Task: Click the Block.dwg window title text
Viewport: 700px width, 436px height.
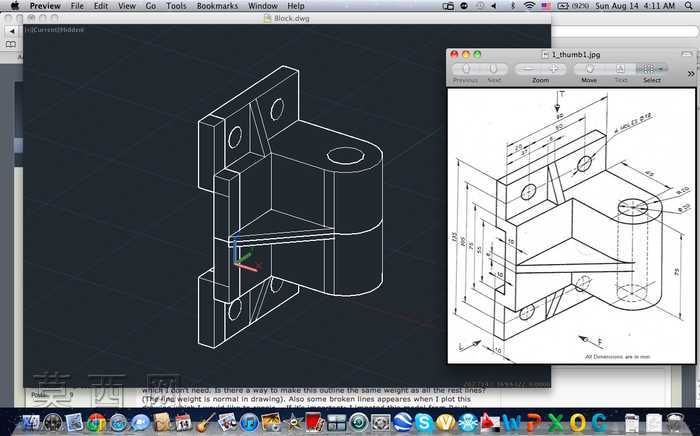Action: tap(292, 18)
